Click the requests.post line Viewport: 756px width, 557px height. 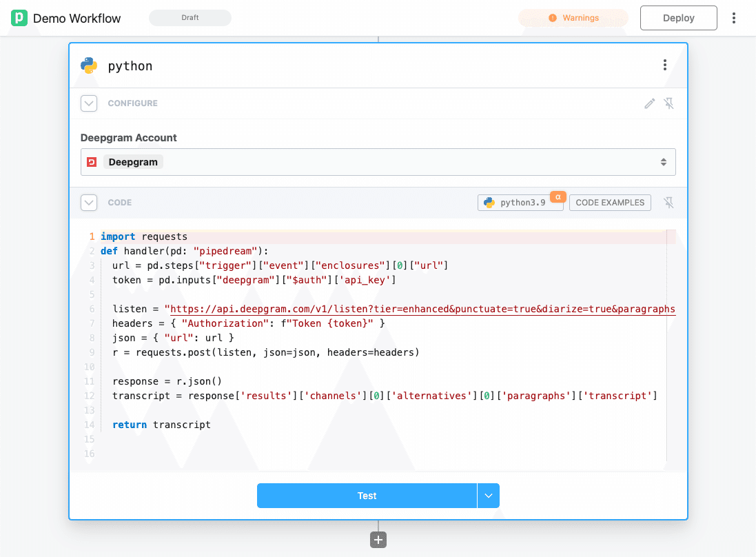pyautogui.click(x=265, y=352)
